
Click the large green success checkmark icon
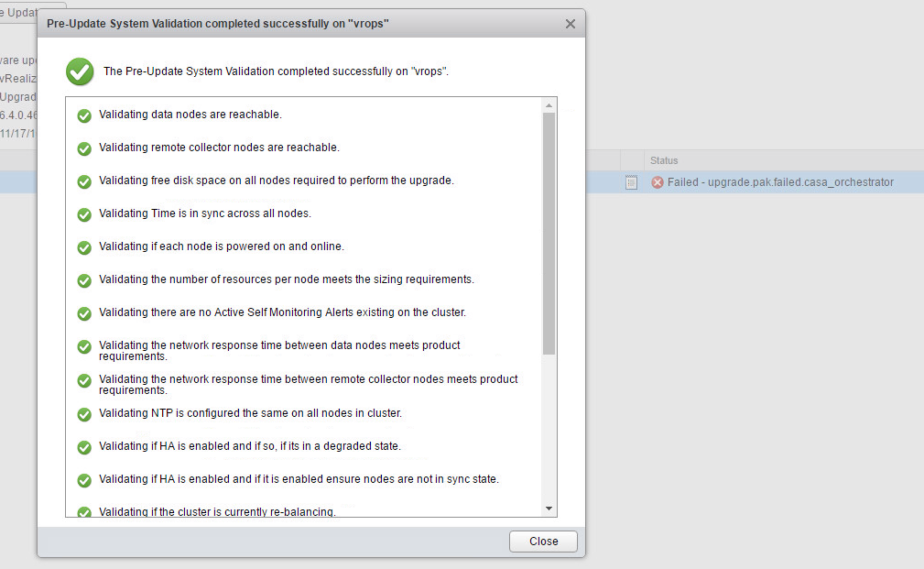[80, 72]
